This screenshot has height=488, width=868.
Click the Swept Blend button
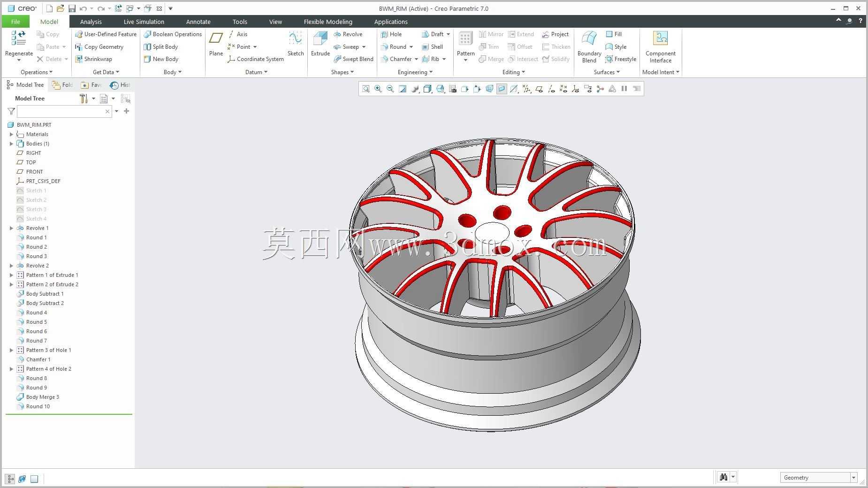[353, 59]
